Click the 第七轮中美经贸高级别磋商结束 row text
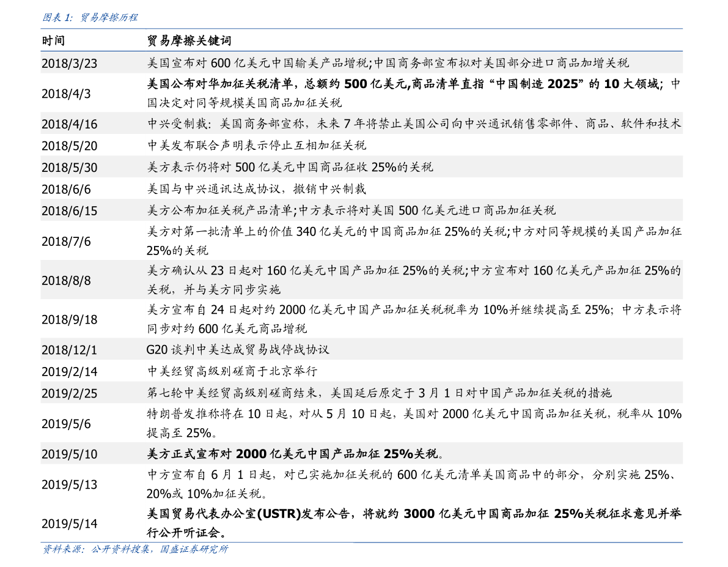 click(380, 393)
